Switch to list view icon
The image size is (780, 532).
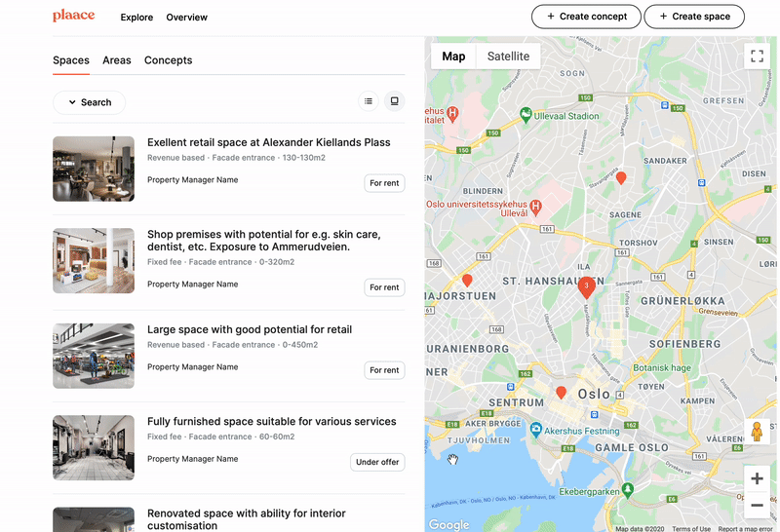(369, 101)
